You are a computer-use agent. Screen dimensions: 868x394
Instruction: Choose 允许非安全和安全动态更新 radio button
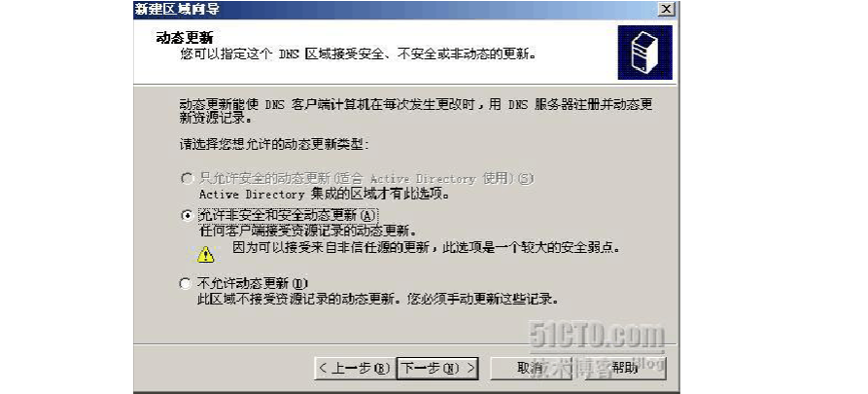(187, 216)
